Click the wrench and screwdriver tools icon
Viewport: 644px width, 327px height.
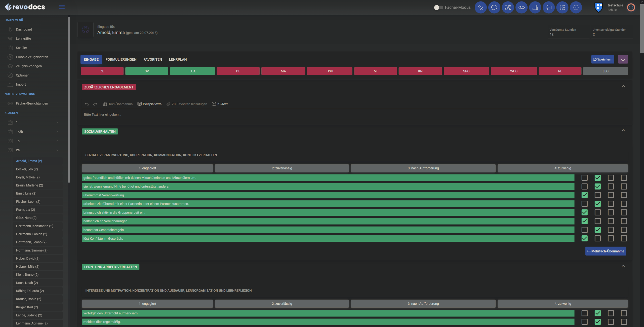tap(508, 8)
